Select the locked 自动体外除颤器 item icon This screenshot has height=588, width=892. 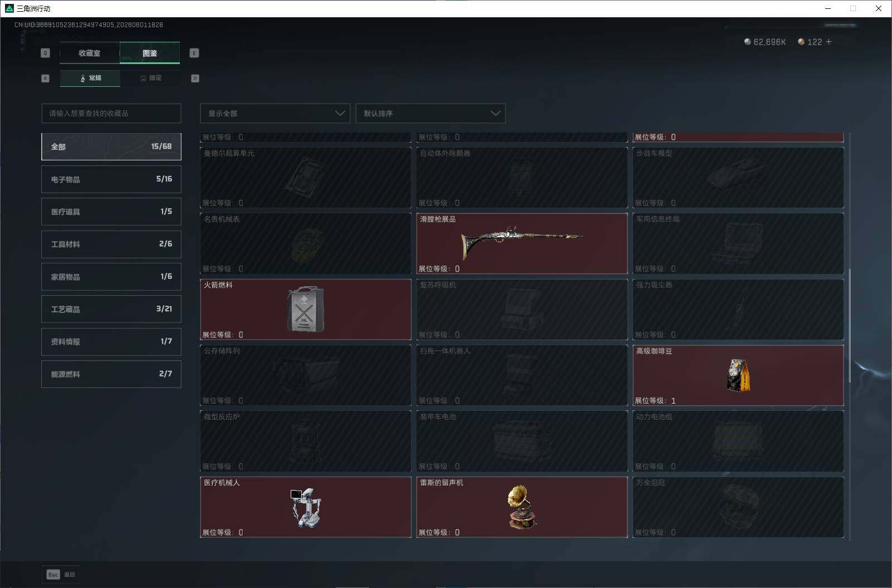pos(522,177)
